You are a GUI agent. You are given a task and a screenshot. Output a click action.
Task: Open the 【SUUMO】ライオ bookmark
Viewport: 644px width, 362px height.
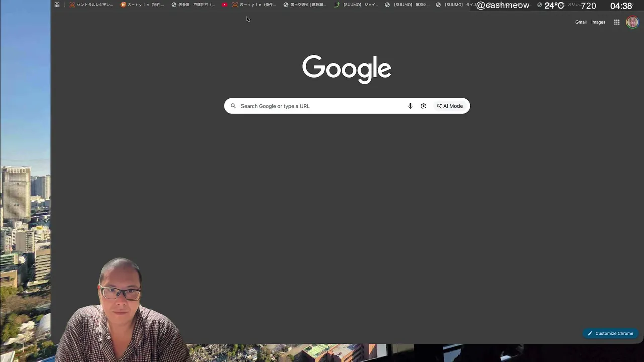point(456,5)
